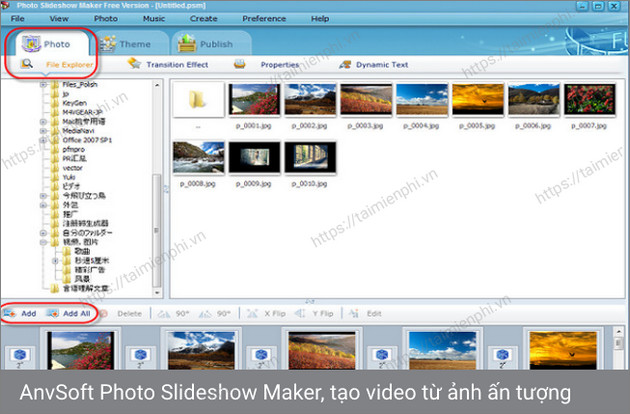
Task: Select the M4VGEAR-JP folder
Action: tap(82, 112)
